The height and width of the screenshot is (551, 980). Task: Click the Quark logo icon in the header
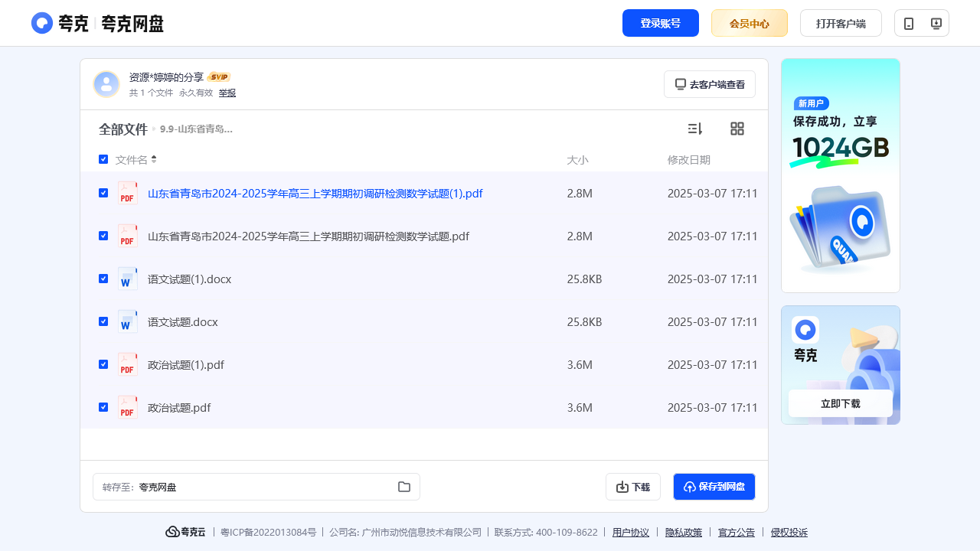tap(42, 23)
